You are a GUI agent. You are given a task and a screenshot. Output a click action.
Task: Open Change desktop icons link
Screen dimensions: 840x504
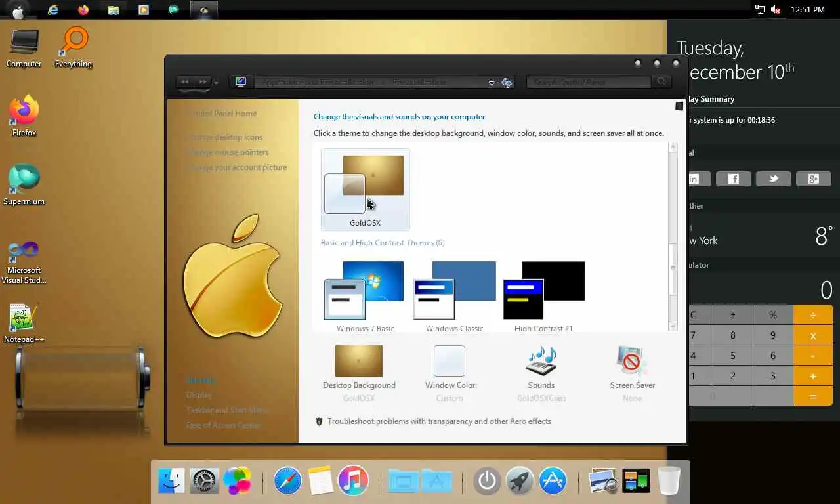tap(225, 137)
